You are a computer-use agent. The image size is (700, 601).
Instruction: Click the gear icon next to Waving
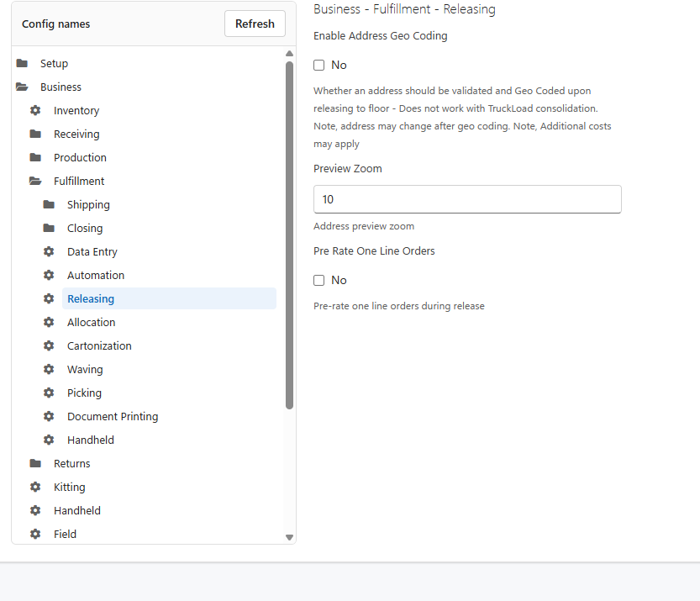point(49,369)
